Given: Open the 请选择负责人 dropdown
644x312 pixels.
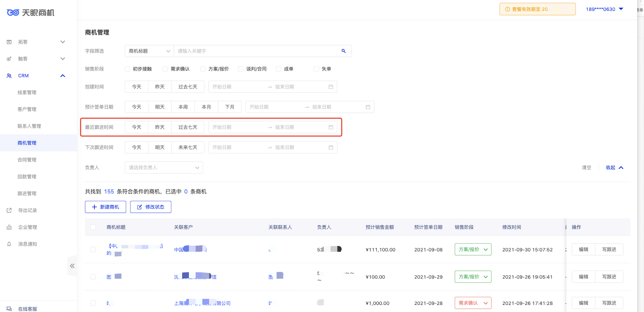Looking at the screenshot, I should [164, 168].
